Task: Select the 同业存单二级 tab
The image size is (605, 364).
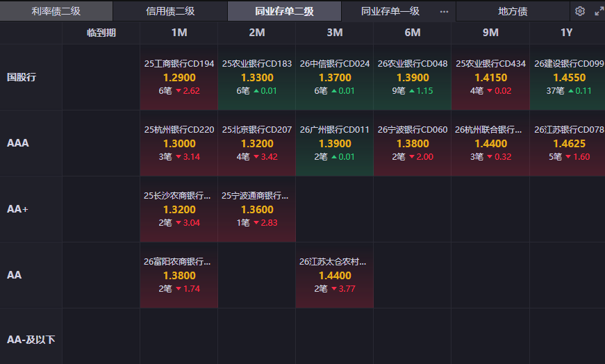Action: [284, 11]
